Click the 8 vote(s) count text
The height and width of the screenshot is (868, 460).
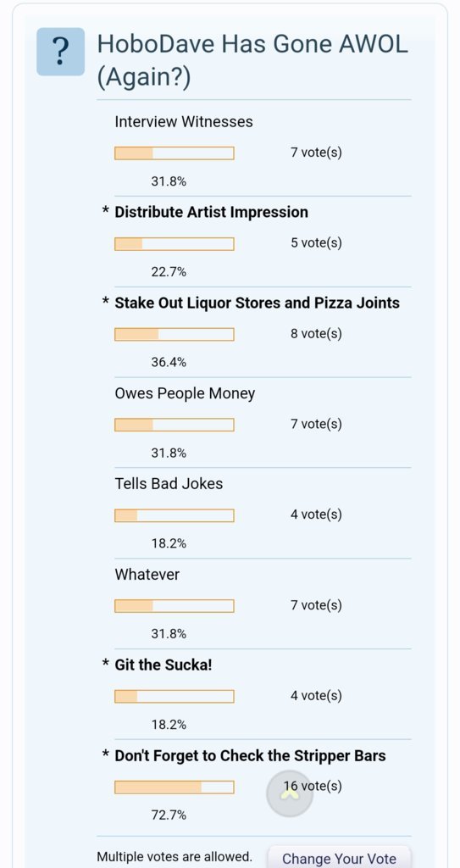pos(316,334)
